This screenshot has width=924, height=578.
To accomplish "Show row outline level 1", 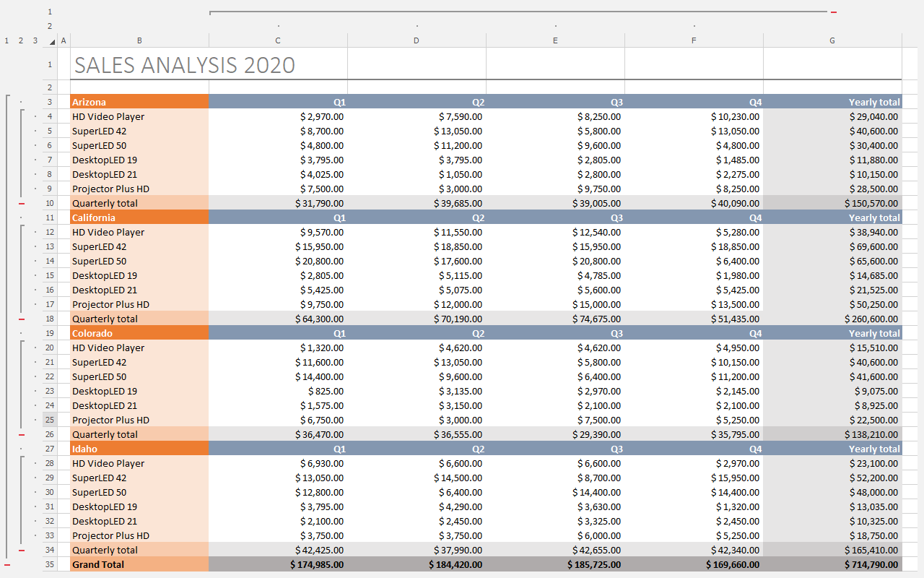I will (6, 40).
